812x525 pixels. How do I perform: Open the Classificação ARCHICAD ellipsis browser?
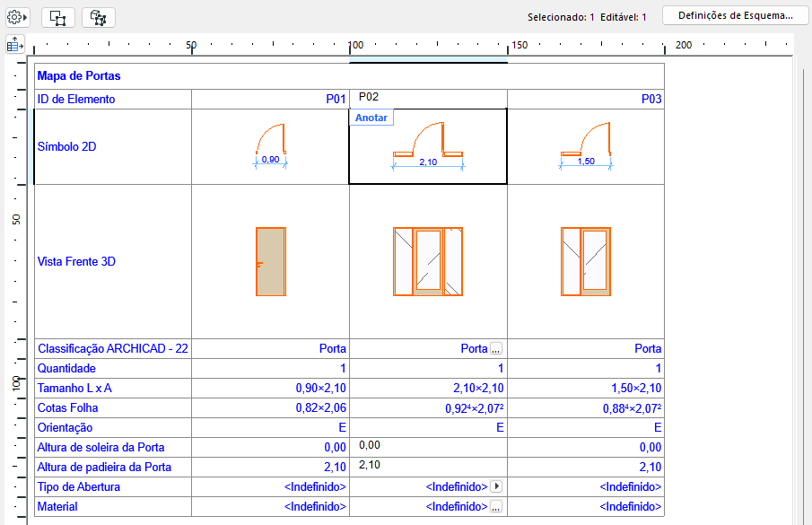pyautogui.click(x=495, y=348)
